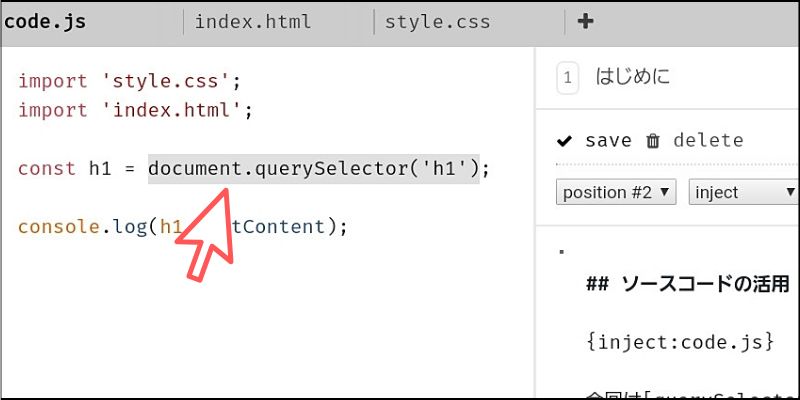Image resolution: width=800 pixels, height=400 pixels.
Task: Open the index.html tab
Action: click(x=253, y=21)
